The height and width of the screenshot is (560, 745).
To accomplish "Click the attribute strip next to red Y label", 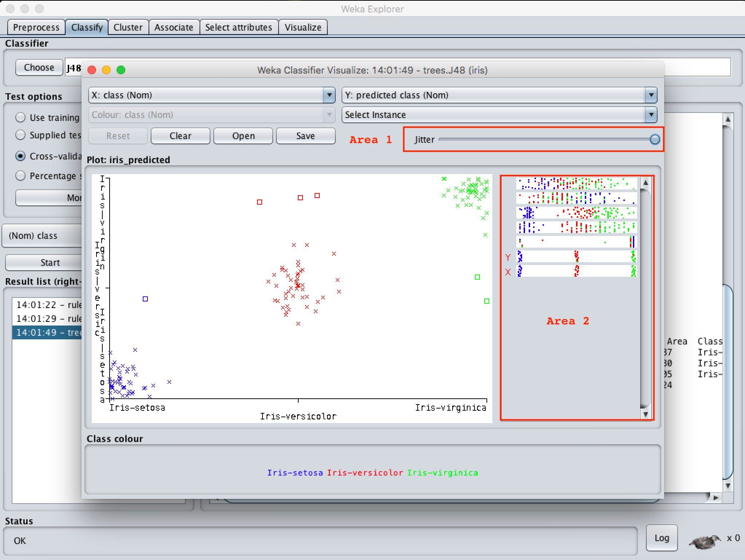I will tap(576, 257).
